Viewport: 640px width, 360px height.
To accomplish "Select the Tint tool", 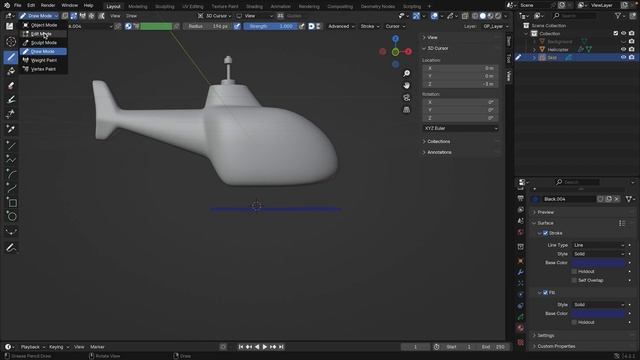I will pyautogui.click(x=11, y=100).
